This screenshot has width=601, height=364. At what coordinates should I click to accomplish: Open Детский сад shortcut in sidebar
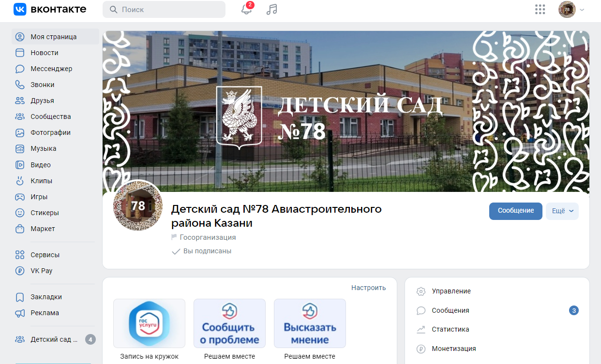pos(53,339)
